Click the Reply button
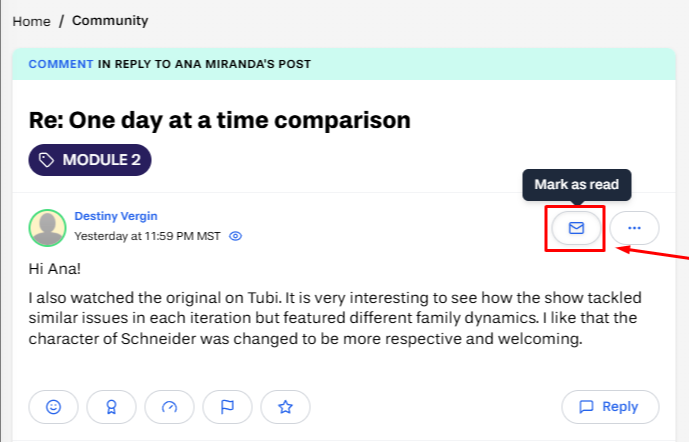 coord(610,407)
